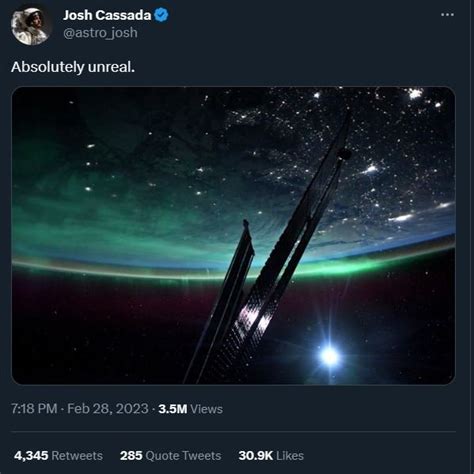Open the aurora photo in full view

233,235
